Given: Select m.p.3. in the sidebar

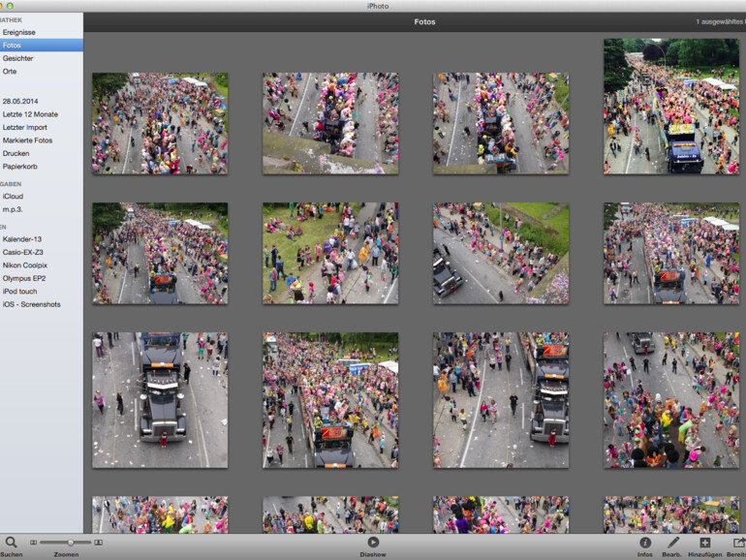Looking at the screenshot, I should (13, 209).
